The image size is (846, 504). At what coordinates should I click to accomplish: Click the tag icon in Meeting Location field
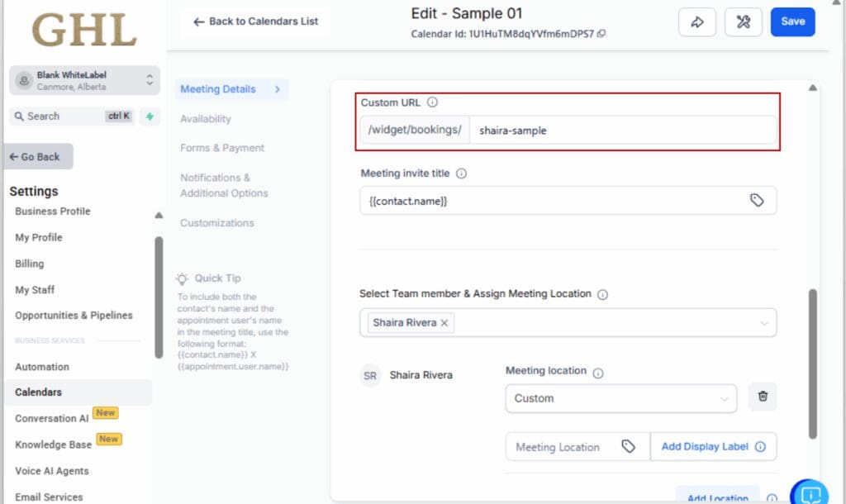click(x=629, y=446)
